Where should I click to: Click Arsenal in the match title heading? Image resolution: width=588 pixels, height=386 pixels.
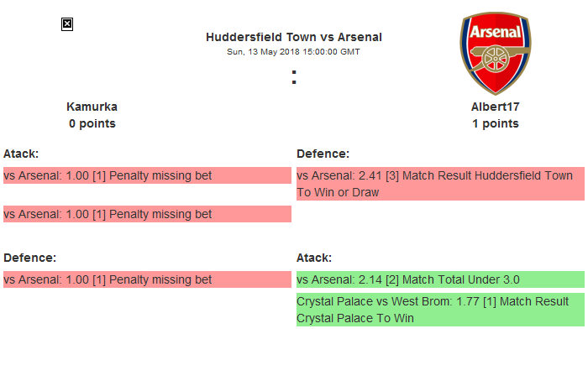click(x=360, y=37)
